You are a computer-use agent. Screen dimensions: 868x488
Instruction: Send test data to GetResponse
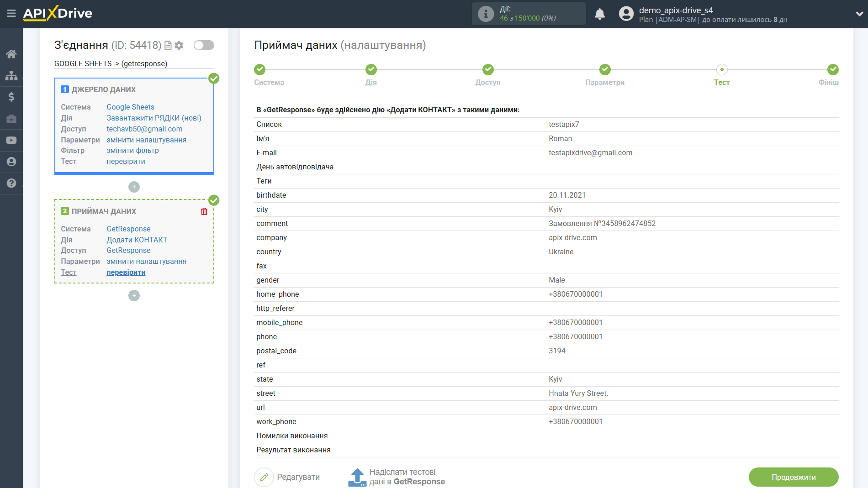[397, 477]
